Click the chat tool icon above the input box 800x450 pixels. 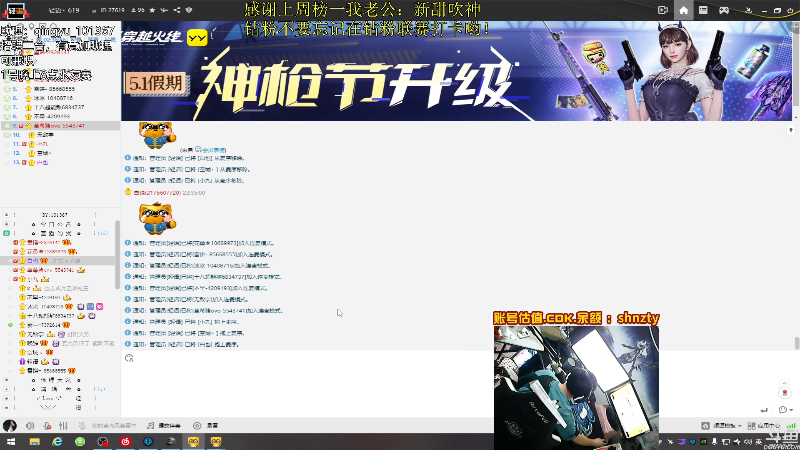129,358
